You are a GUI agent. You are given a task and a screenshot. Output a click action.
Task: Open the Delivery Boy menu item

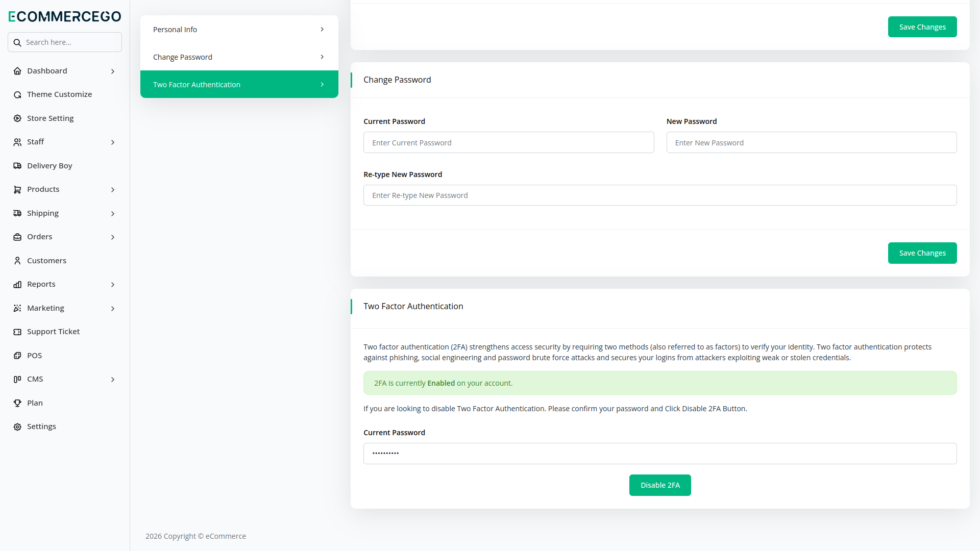point(65,166)
